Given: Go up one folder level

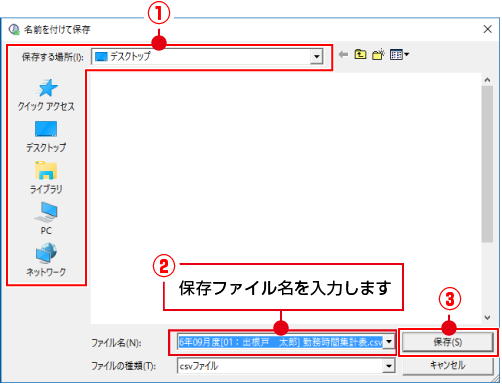Looking at the screenshot, I should [x=360, y=54].
